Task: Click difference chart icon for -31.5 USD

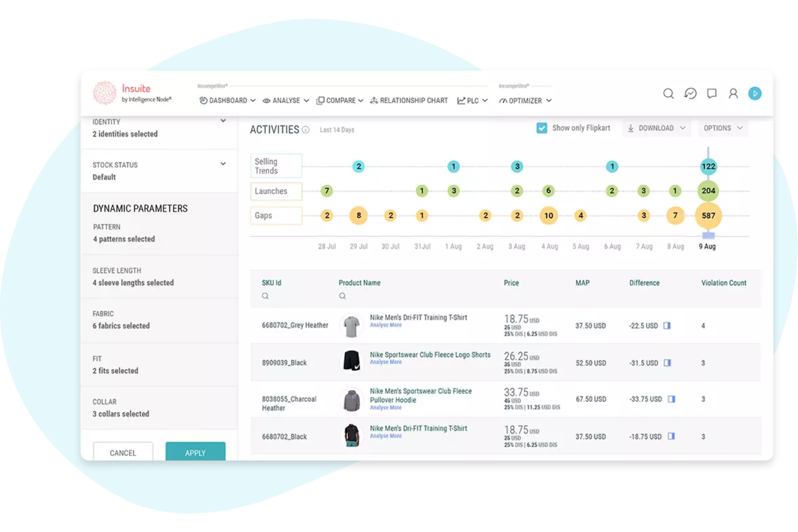Action: (x=667, y=363)
